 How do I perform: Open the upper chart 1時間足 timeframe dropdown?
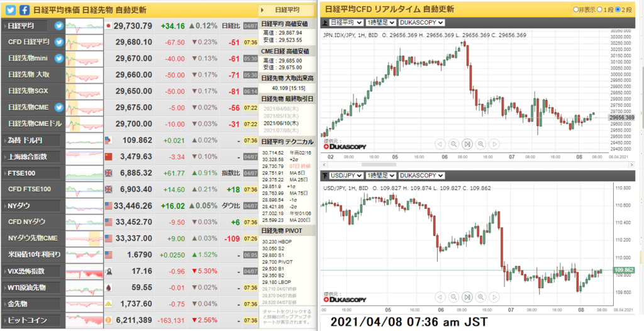tap(380, 23)
